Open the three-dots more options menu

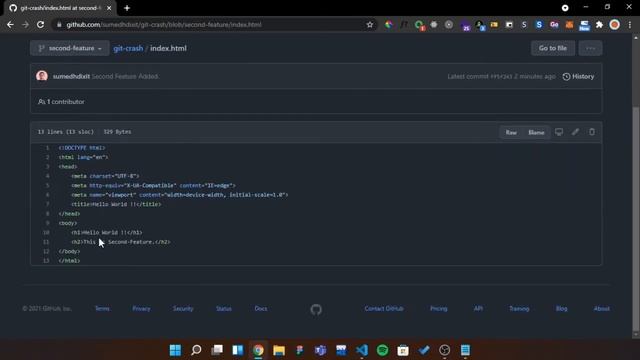point(590,48)
